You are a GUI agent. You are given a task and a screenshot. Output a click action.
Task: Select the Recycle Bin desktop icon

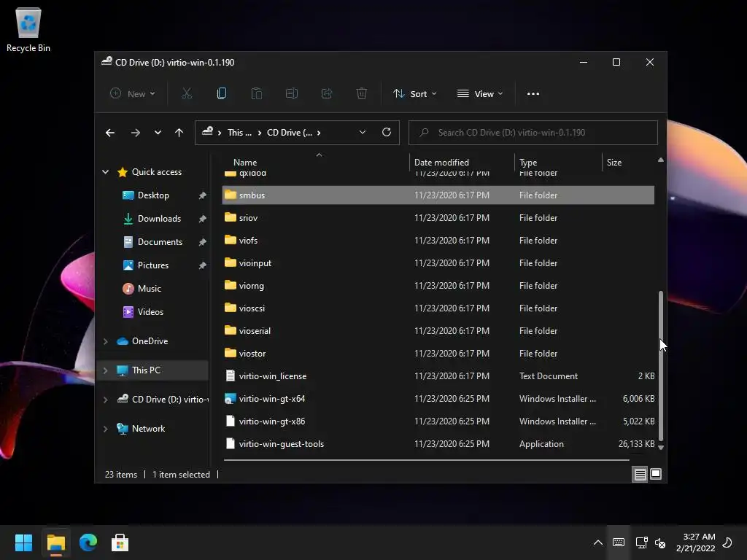28,29
